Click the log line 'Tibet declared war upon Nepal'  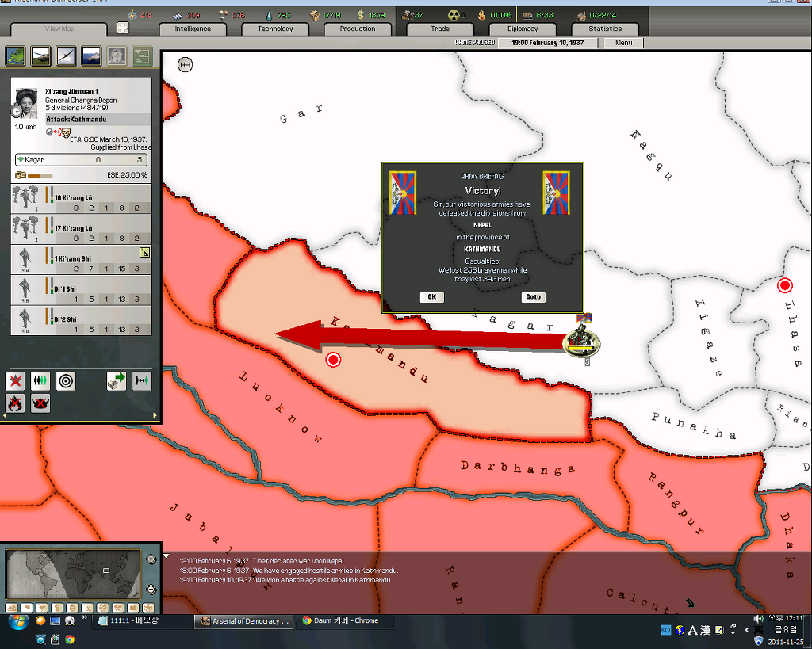click(x=262, y=561)
